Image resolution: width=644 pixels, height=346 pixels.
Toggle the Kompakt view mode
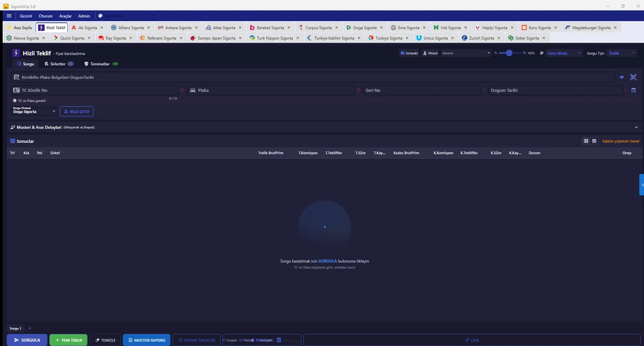(x=409, y=53)
